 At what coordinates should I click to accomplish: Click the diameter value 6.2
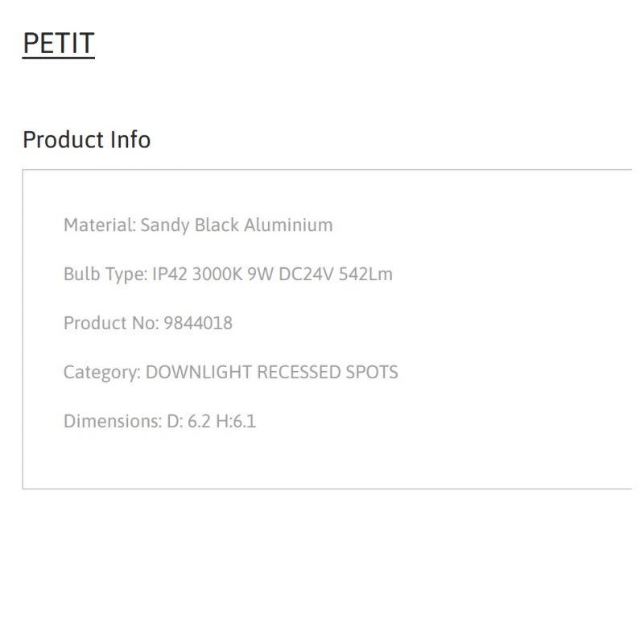pyautogui.click(x=199, y=421)
